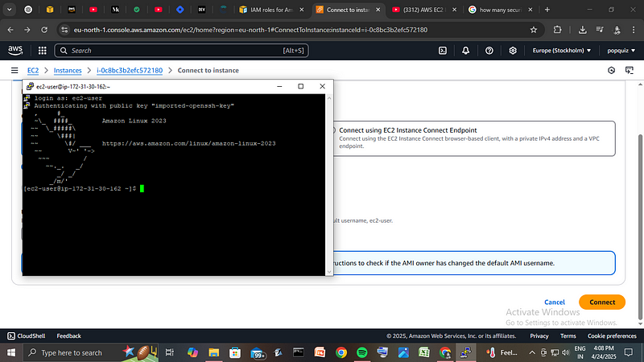Open the AWS notifications bell
644x362 pixels.
466,50
